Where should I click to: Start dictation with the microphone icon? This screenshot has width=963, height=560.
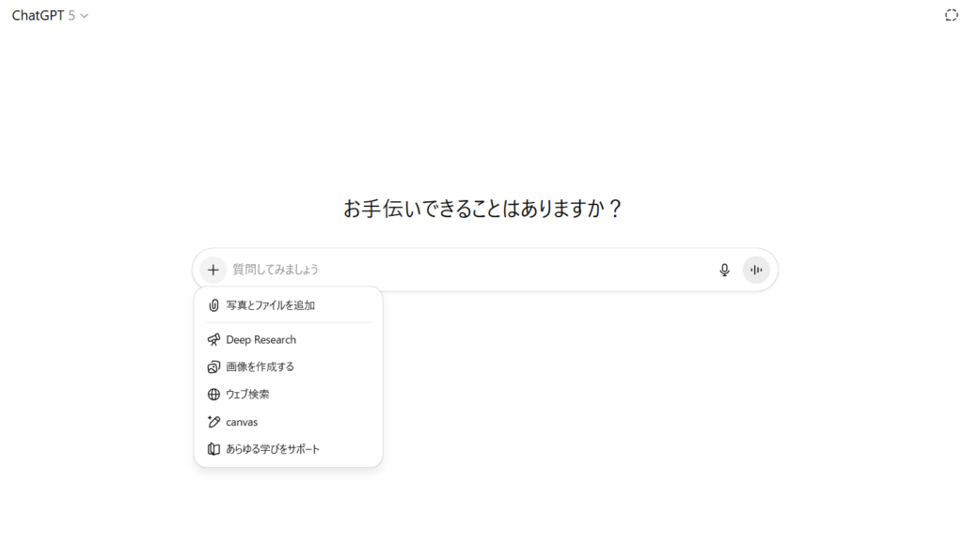[725, 270]
